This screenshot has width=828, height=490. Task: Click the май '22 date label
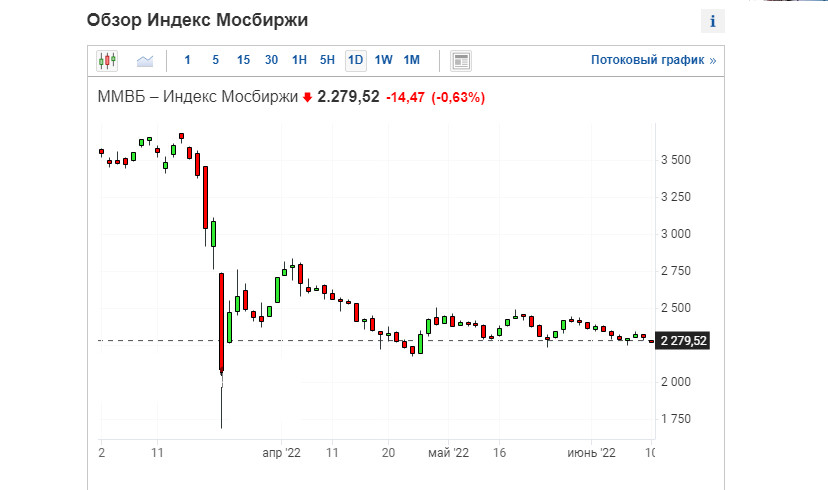448,453
